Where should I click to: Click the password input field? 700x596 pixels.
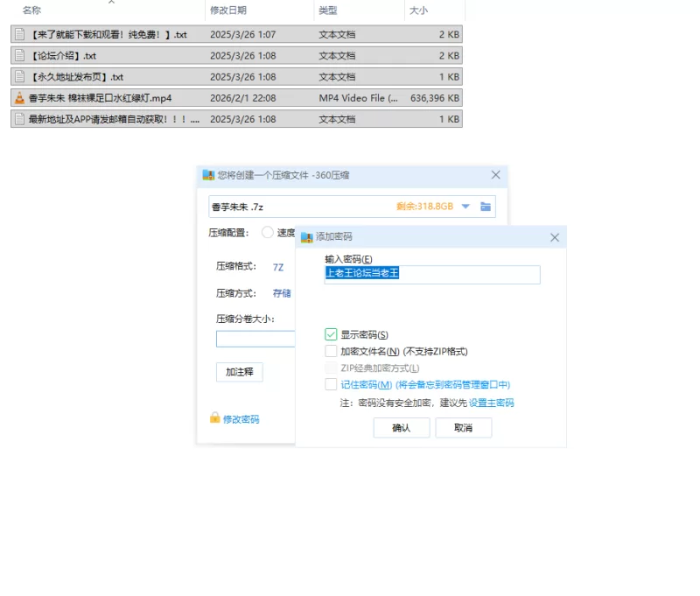tap(432, 275)
